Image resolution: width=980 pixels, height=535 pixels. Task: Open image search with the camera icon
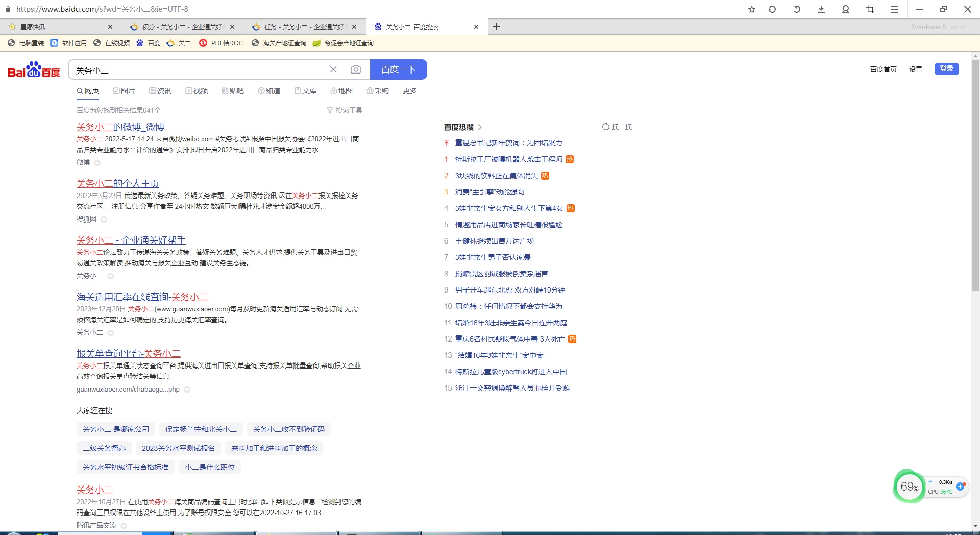pos(356,69)
